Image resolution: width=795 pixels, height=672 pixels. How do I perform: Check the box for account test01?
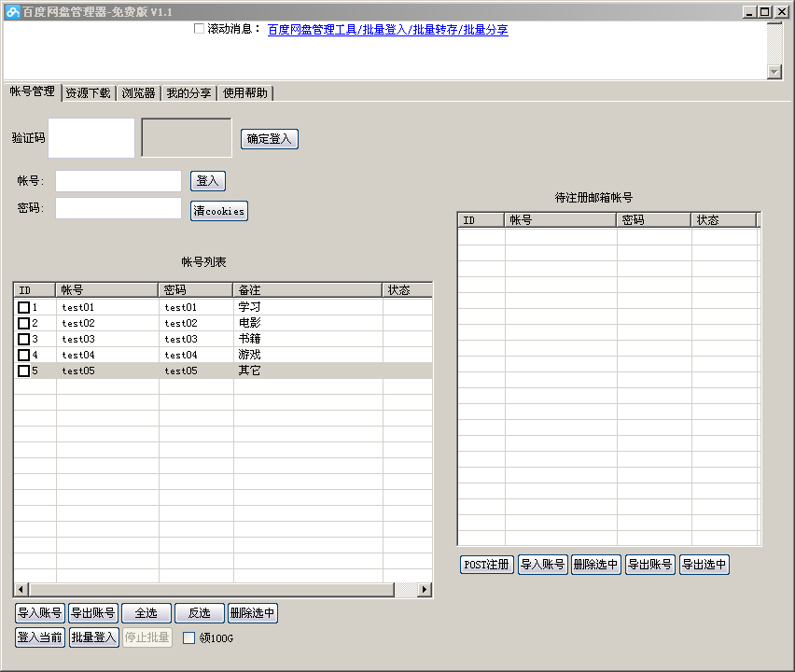point(24,307)
